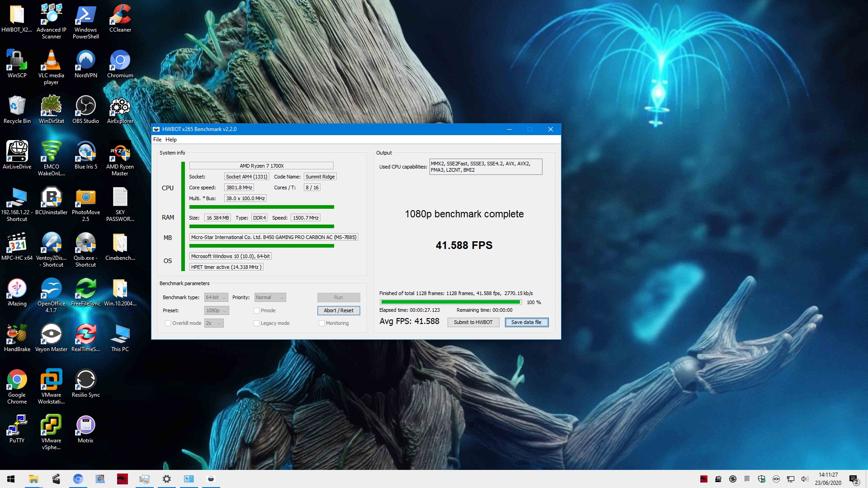This screenshot has width=868, height=488.
Task: Click the Save data file button
Action: point(526,322)
